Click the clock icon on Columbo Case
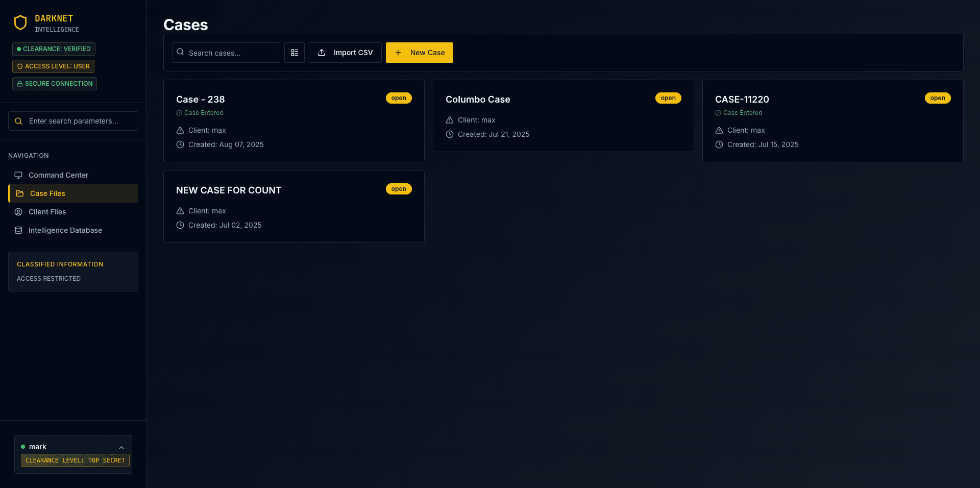 450,134
